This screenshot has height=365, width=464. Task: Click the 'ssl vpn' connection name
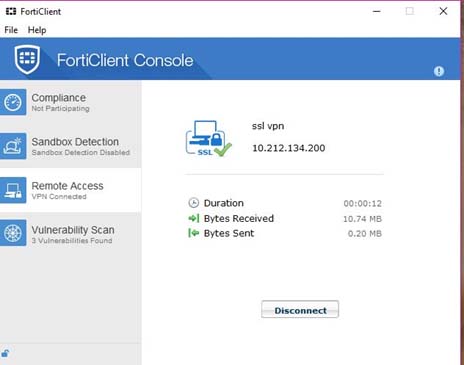(x=268, y=126)
